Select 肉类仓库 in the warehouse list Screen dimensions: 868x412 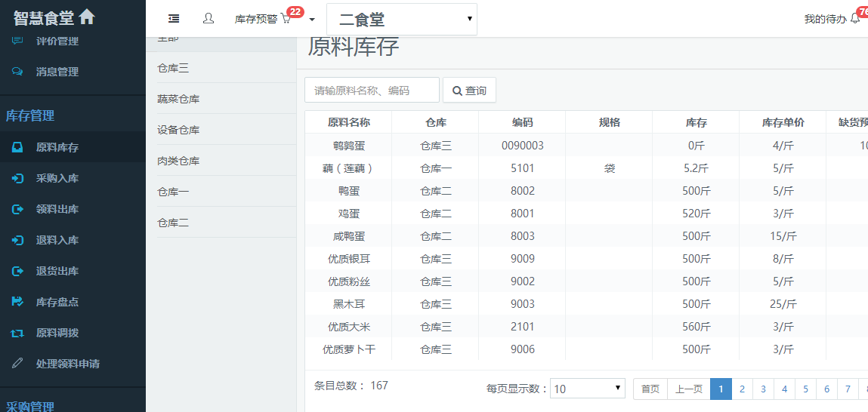point(178,161)
